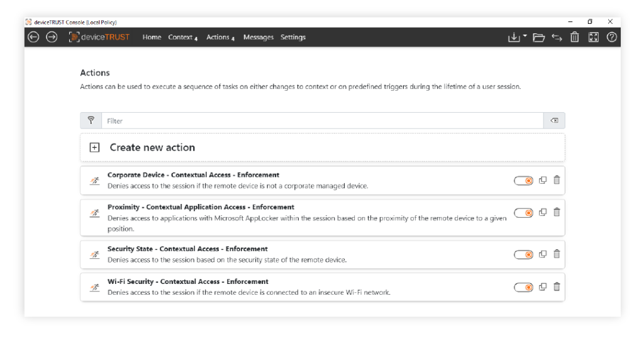Viewport: 644px width, 340px height.
Task: Click the toolbar trash can icon
Action: (575, 37)
